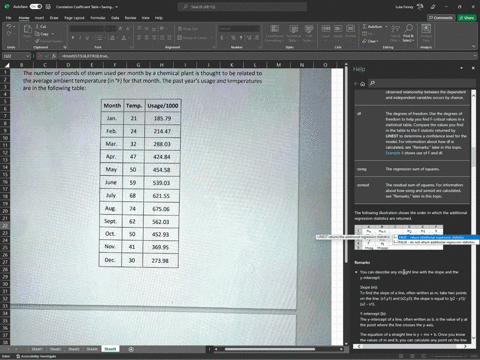The width and height of the screenshot is (480, 360).
Task: Click the Paste clipboard icon
Action: coord(27,29)
